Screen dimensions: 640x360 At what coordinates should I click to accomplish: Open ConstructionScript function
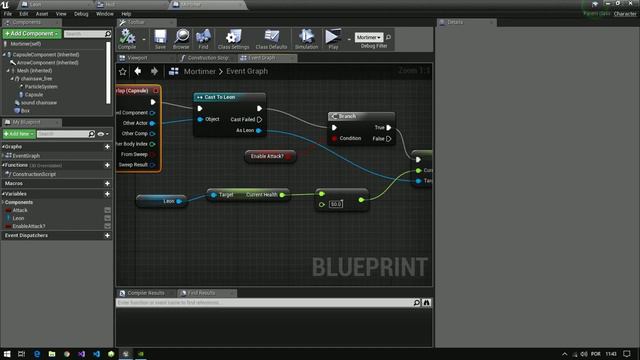(x=34, y=174)
